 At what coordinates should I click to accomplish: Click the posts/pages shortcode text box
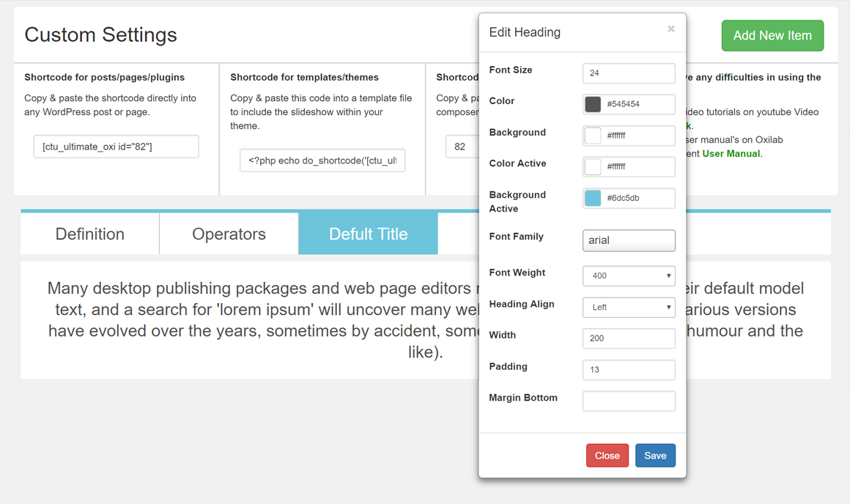click(x=116, y=147)
